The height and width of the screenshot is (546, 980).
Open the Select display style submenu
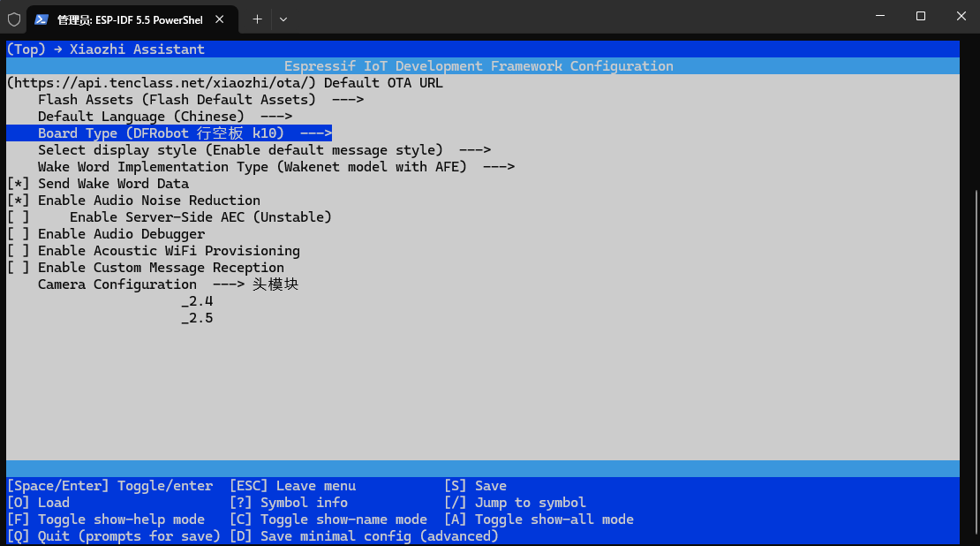tap(264, 150)
